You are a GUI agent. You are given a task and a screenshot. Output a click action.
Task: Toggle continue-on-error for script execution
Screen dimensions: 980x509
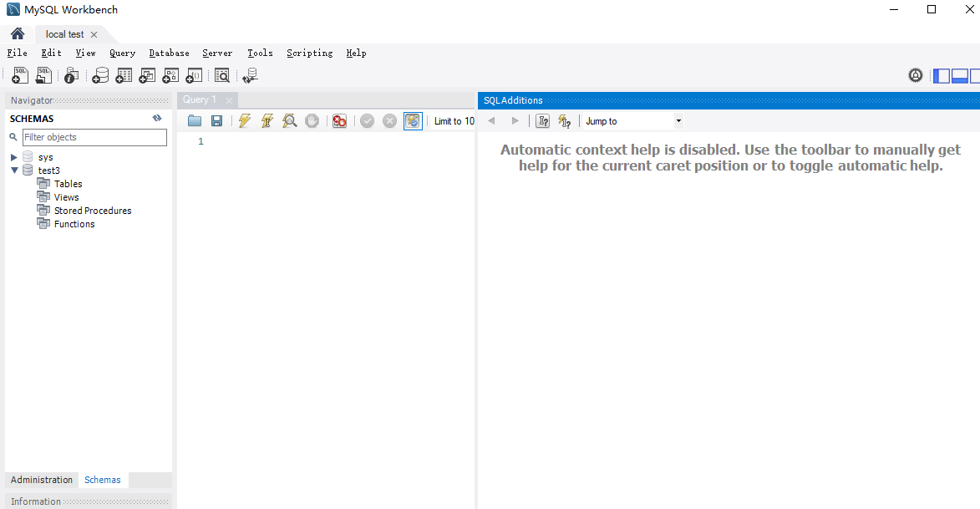coord(339,120)
